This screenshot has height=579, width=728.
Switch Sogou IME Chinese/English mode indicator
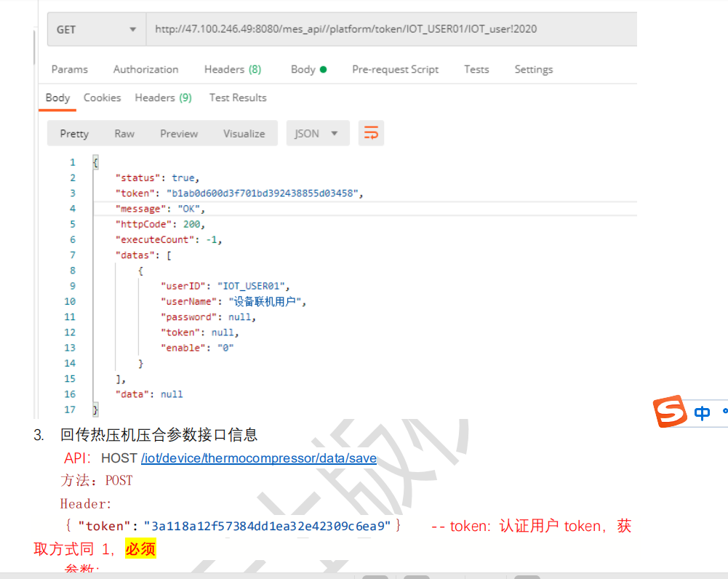tap(702, 413)
